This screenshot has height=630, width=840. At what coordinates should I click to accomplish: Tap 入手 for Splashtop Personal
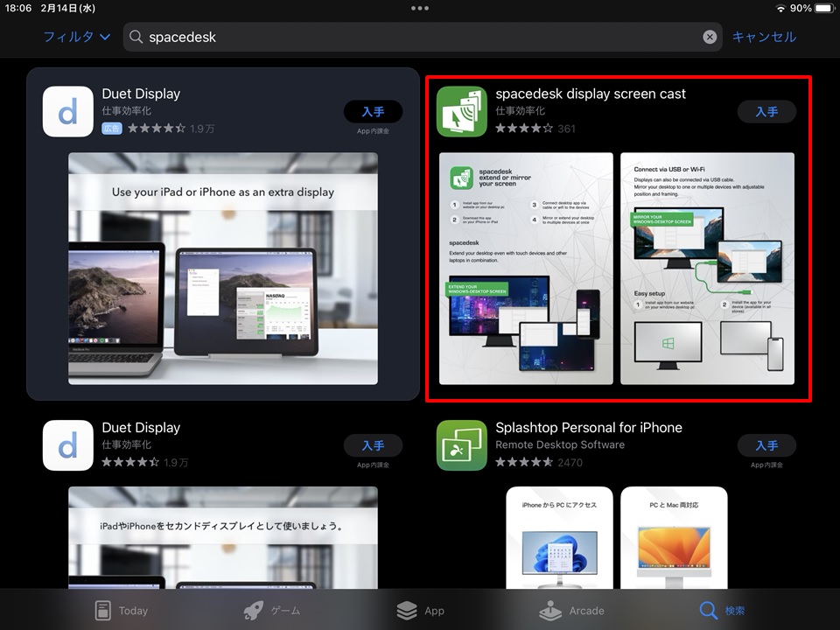[x=766, y=445]
